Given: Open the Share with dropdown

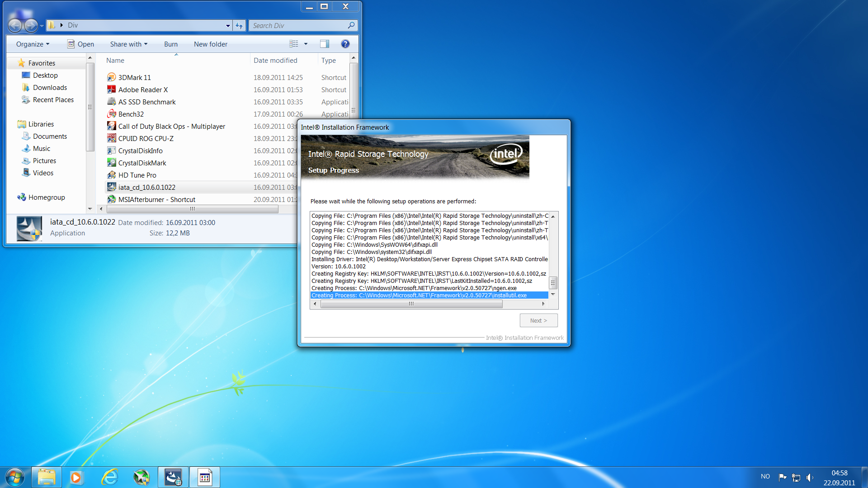Looking at the screenshot, I should click(x=128, y=44).
